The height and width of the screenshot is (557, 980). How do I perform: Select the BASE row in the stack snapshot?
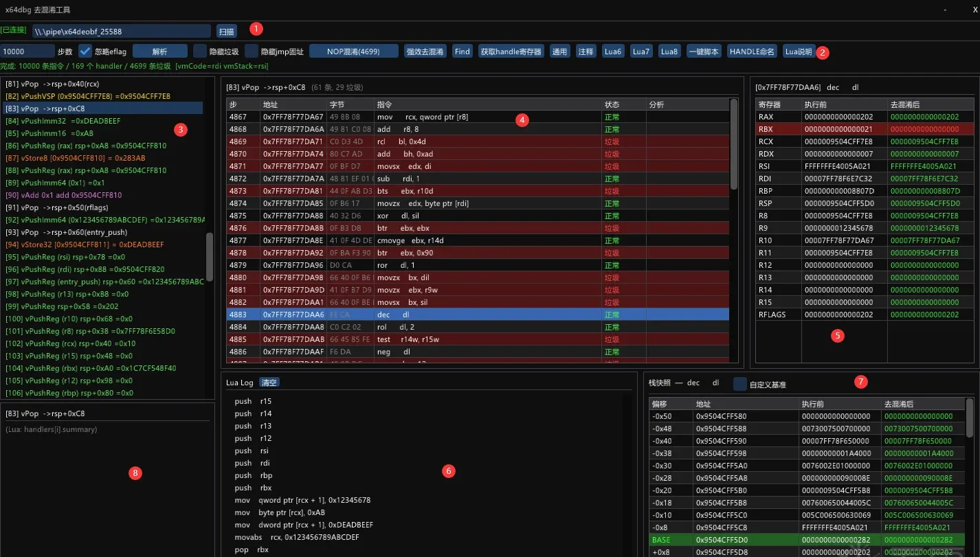point(808,540)
